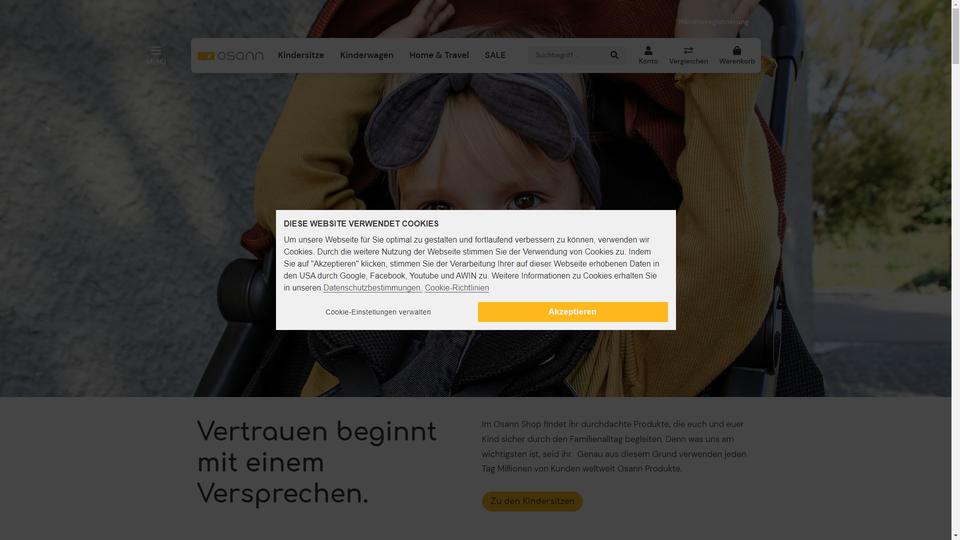Open the Datenschutzbestimmungen link

pyautogui.click(x=372, y=288)
